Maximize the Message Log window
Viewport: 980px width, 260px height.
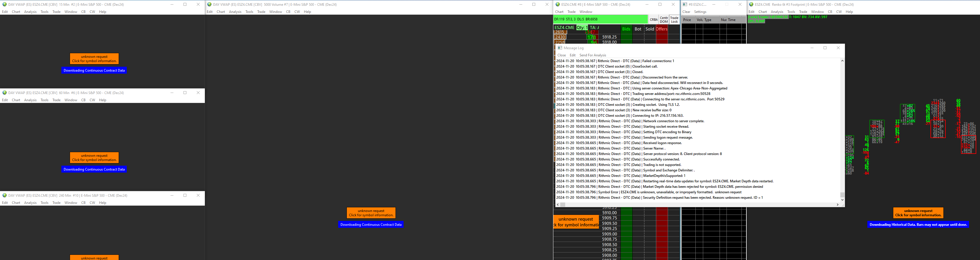coord(825,48)
